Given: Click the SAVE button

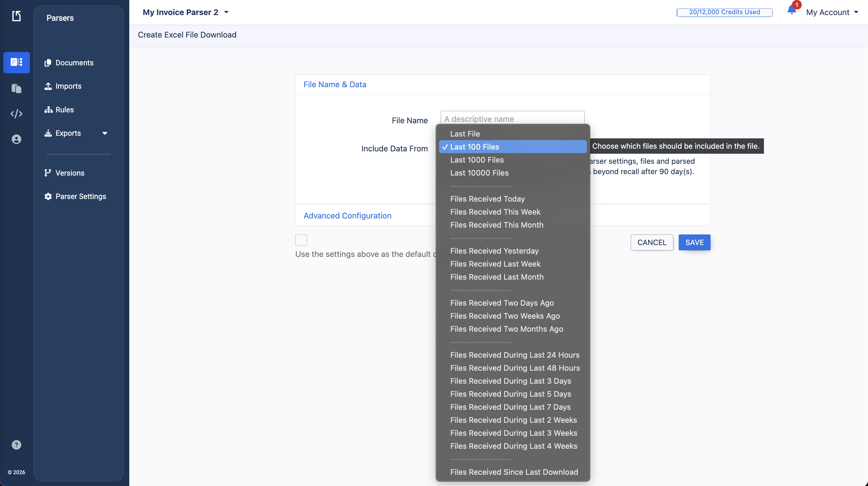Looking at the screenshot, I should [x=694, y=242].
